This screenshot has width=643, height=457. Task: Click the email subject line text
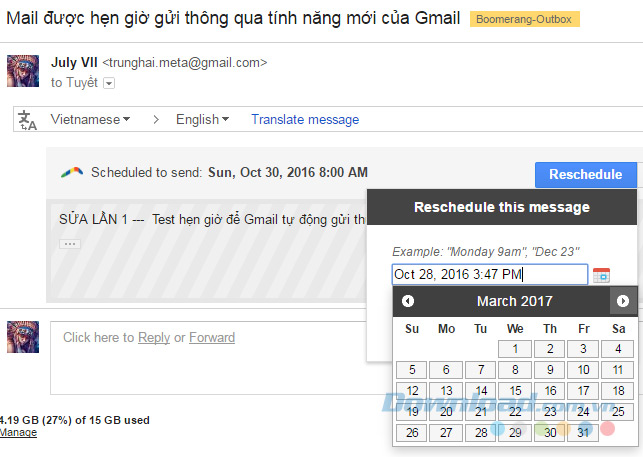[233, 19]
